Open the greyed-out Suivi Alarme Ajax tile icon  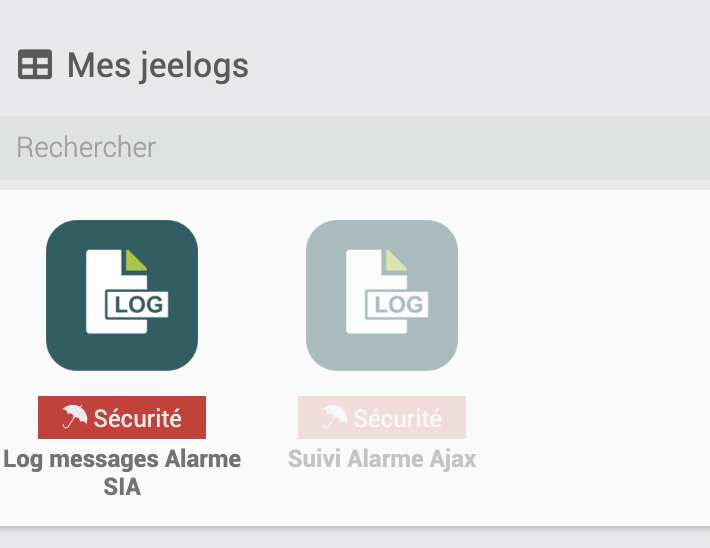[382, 295]
